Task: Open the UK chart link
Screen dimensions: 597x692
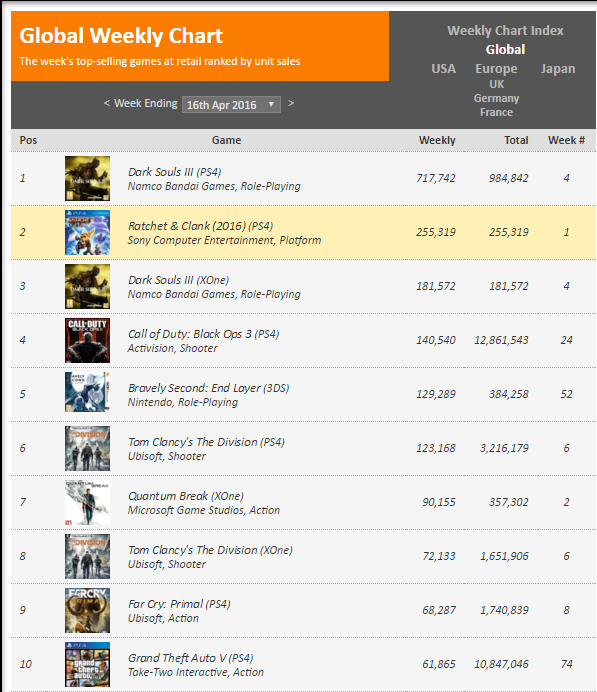Action: coord(496,84)
